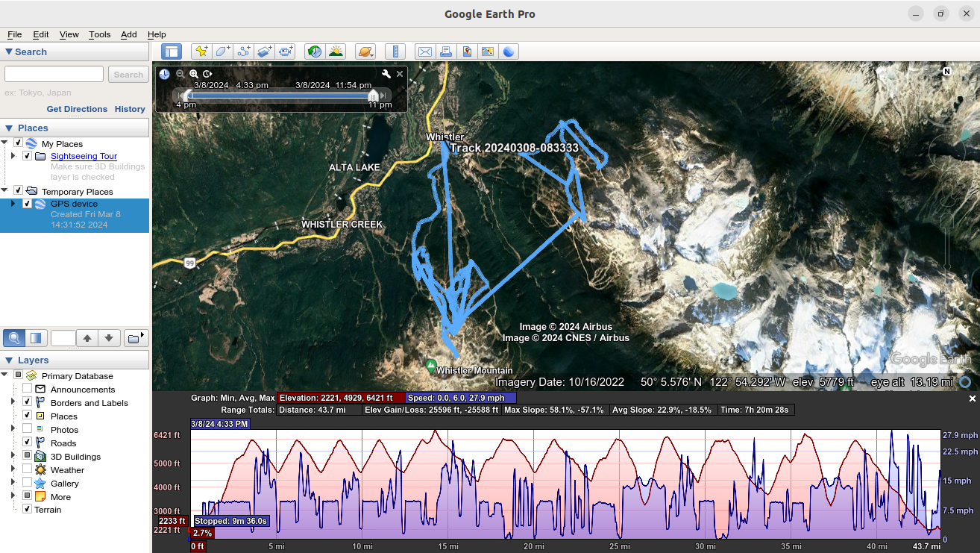Click the left start handle of the time slider
The image size is (980, 553).
186,96
